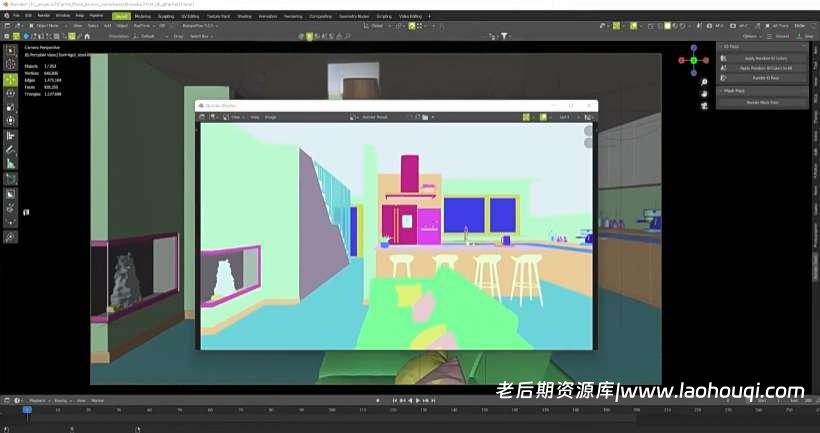Image resolution: width=820 pixels, height=433 pixels.
Task: Toggle snapping magnet in viewport header
Action: point(412,26)
